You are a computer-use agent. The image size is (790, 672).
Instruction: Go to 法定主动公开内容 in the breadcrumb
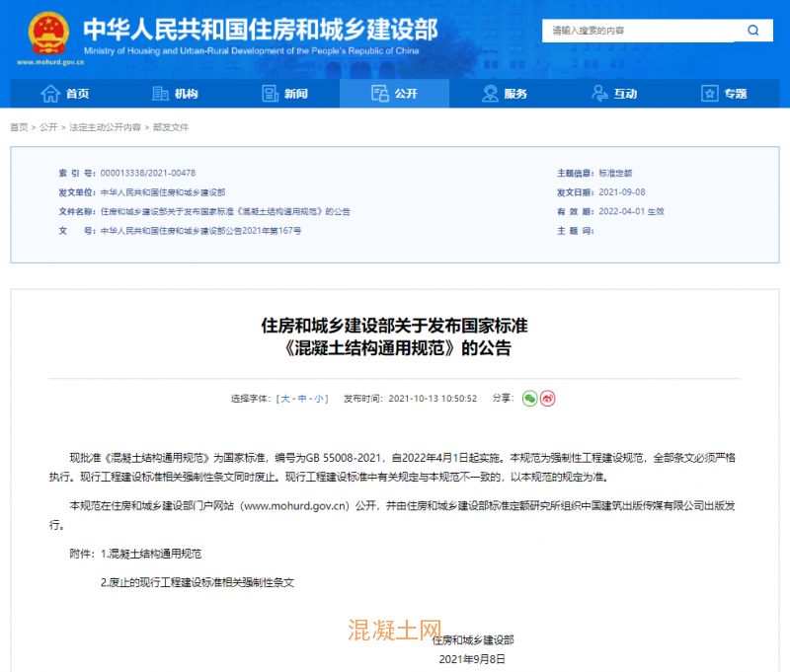(105, 127)
